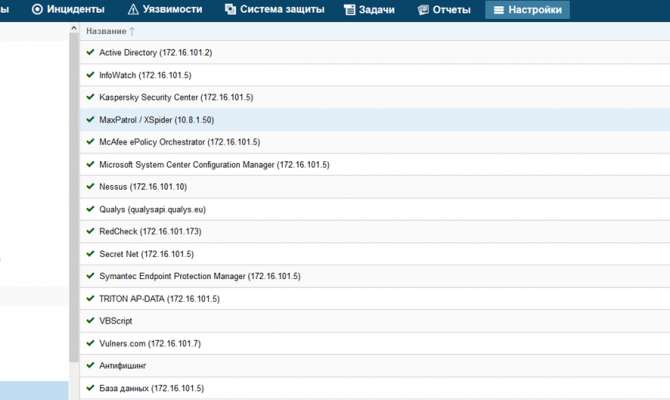
Task: Select the Kaspersky Security Center row
Action: [x=375, y=97]
